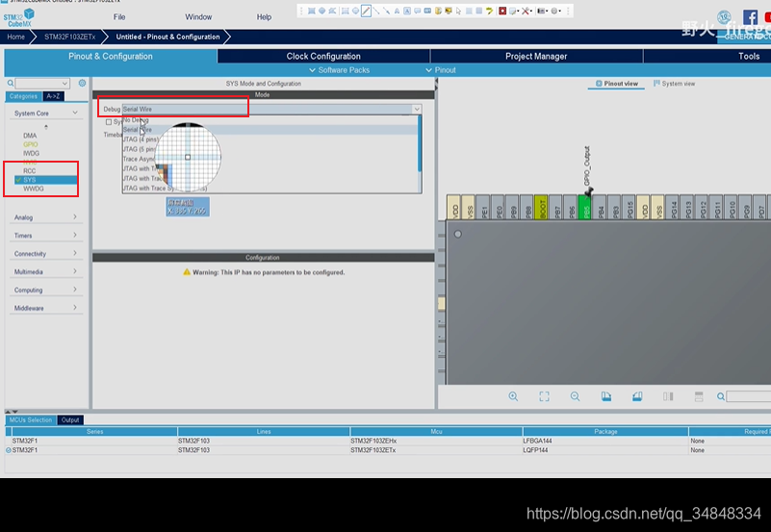Open the MCUs Selection tab
Screen dimensions: 771x532
[x=31, y=420]
